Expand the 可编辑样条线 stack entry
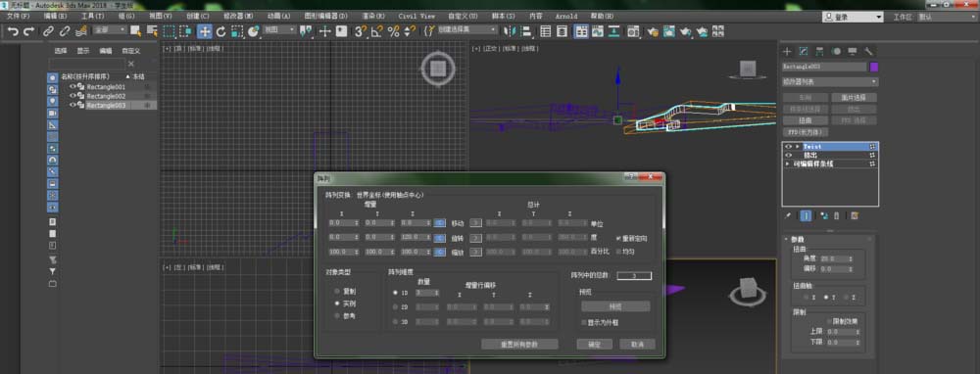The image size is (980, 374). tap(788, 164)
